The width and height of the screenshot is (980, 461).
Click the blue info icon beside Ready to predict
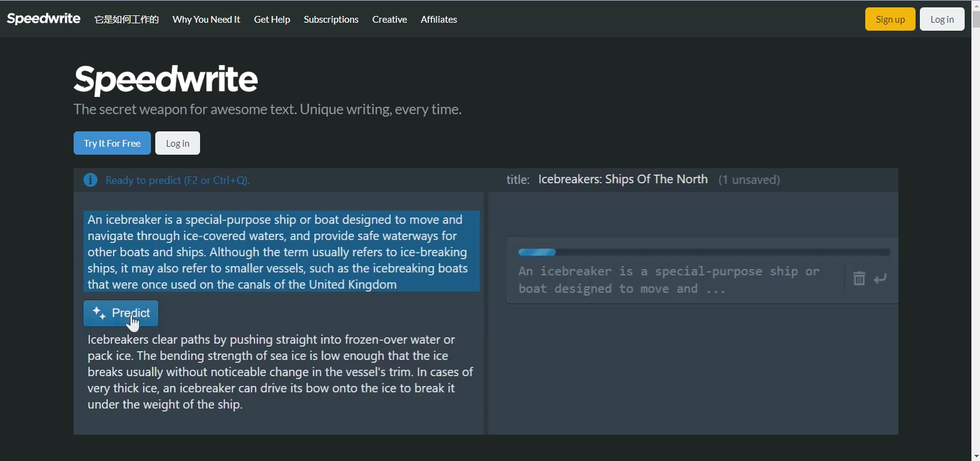(x=90, y=180)
